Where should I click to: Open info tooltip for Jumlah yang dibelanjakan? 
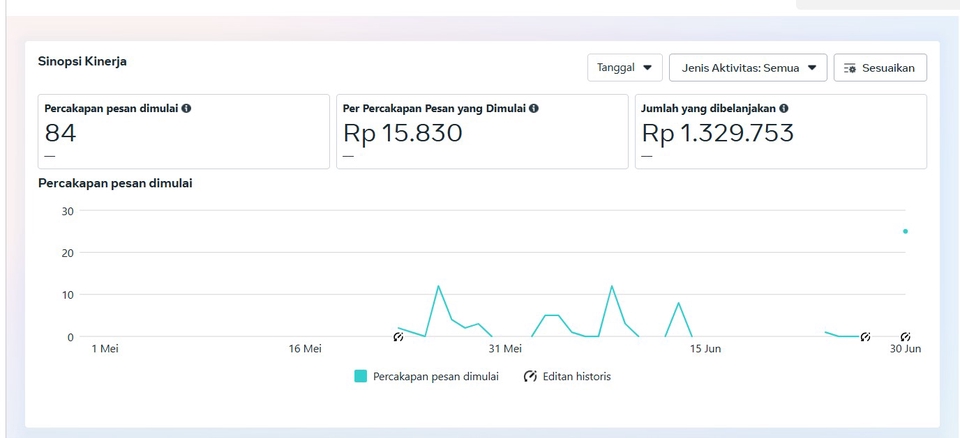(x=784, y=108)
